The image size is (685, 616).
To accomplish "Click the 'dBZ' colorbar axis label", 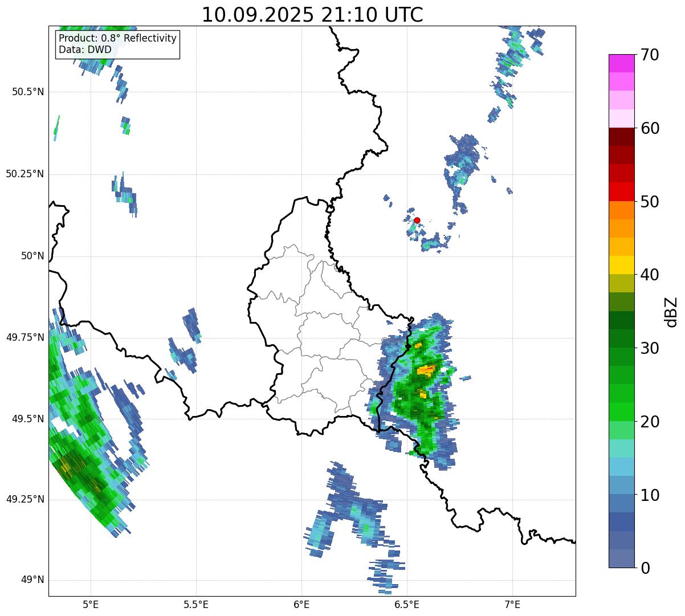I will click(672, 311).
